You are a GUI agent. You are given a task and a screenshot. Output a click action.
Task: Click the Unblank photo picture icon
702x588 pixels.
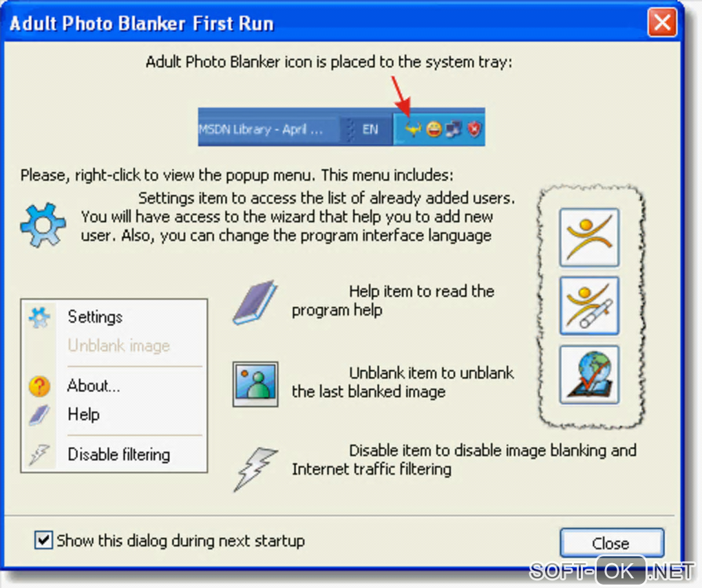tap(255, 384)
